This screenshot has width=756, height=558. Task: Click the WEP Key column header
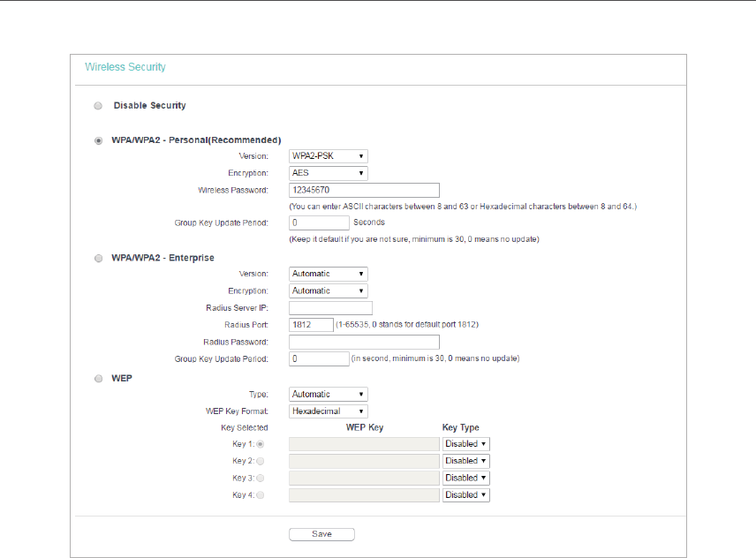(x=365, y=427)
